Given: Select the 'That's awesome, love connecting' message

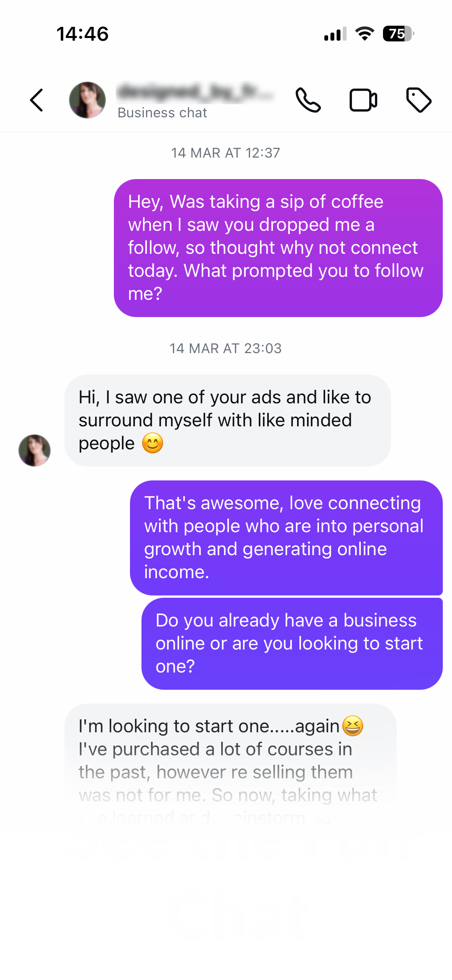Looking at the screenshot, I should 286,538.
